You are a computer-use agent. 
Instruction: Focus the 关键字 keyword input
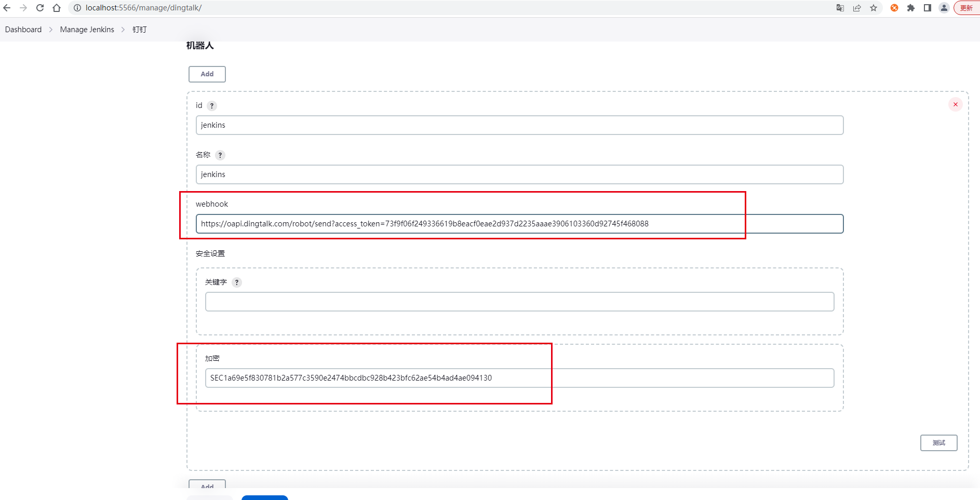519,302
